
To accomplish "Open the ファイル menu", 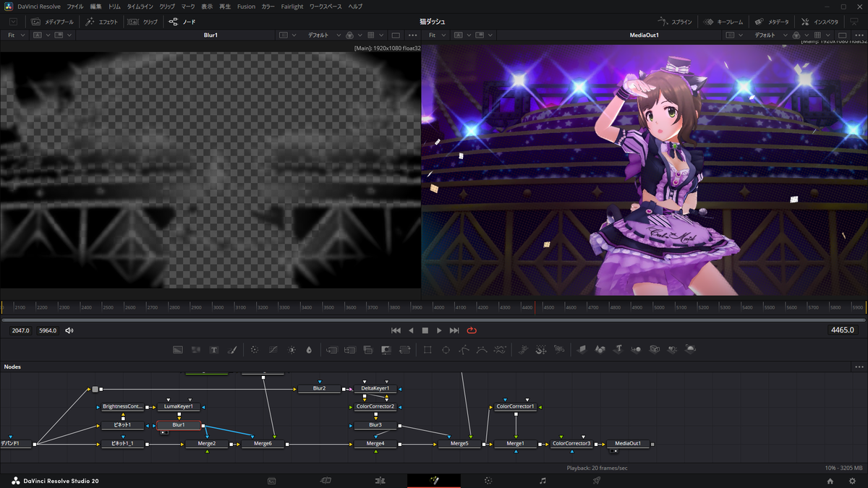I will 75,7.
